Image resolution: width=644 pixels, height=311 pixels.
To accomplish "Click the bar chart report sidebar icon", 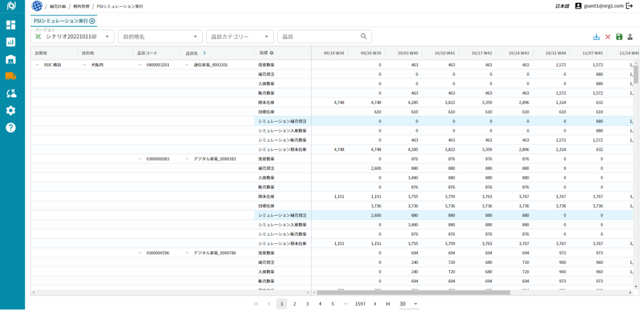I will click(x=11, y=42).
